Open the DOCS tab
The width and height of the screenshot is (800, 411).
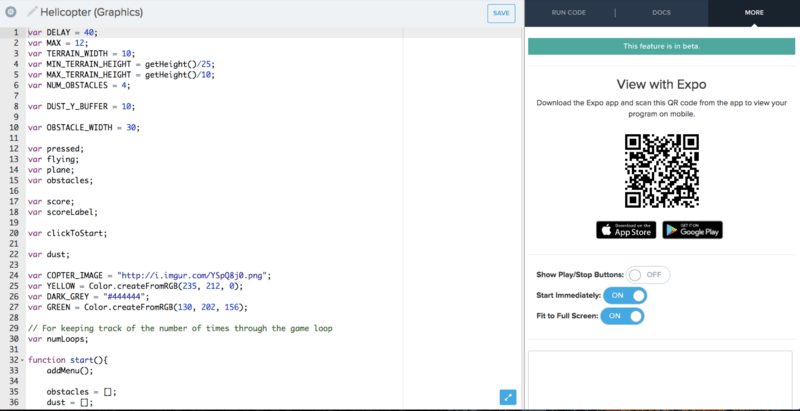point(661,12)
